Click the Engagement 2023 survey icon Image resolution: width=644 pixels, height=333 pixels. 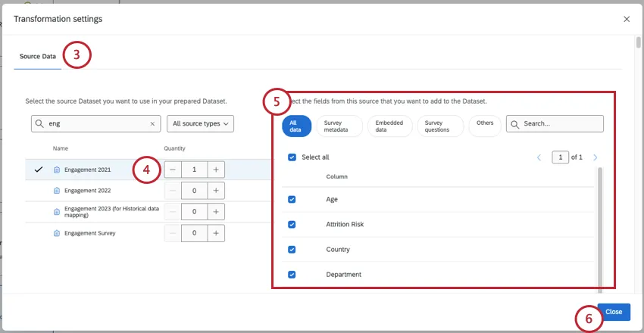57,212
